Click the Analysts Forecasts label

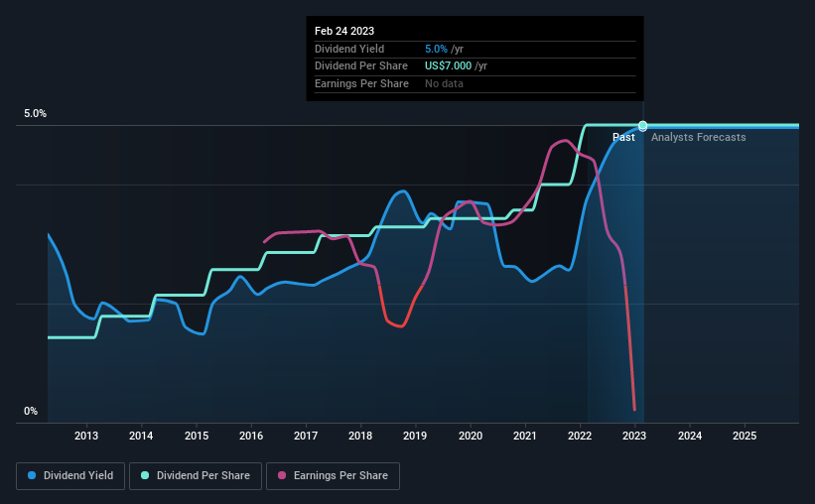[x=699, y=137]
